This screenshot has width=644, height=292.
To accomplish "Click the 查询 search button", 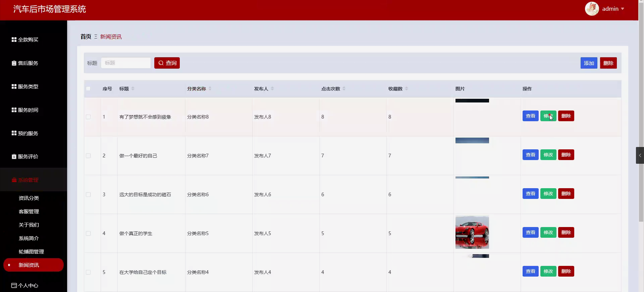I will (x=167, y=63).
